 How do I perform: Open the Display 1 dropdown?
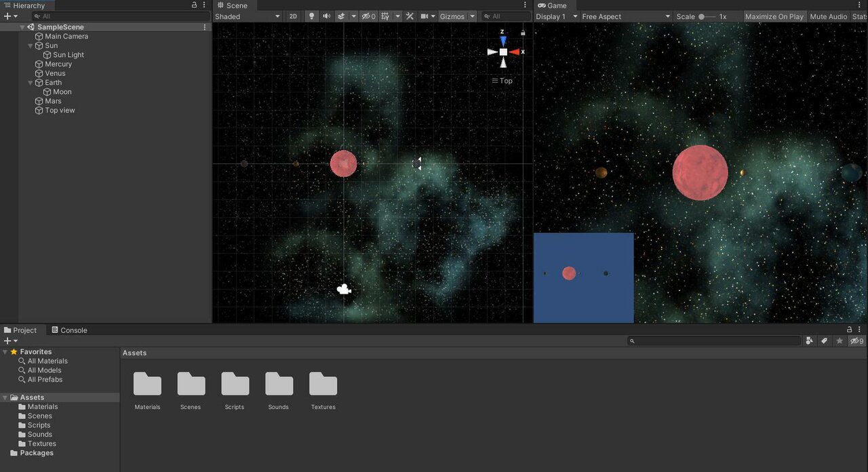(x=557, y=16)
